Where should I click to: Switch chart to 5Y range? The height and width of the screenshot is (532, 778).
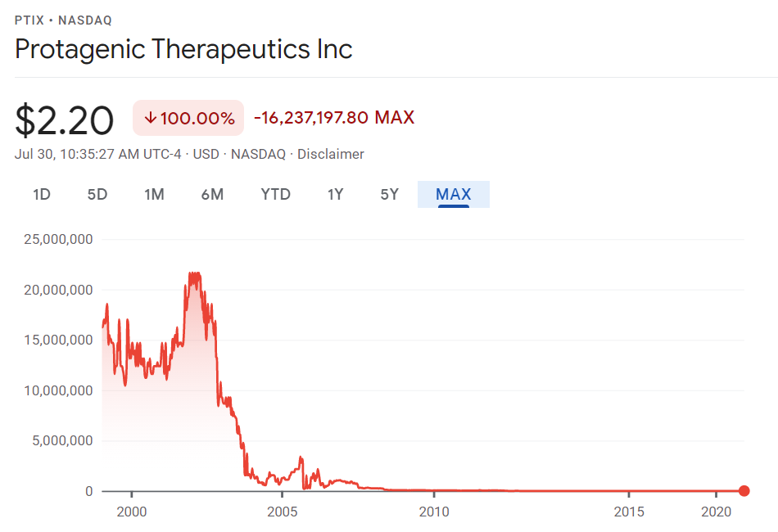(x=389, y=194)
